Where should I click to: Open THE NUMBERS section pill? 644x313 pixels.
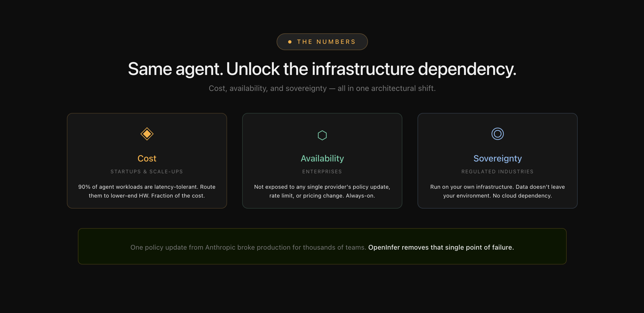[x=322, y=42]
